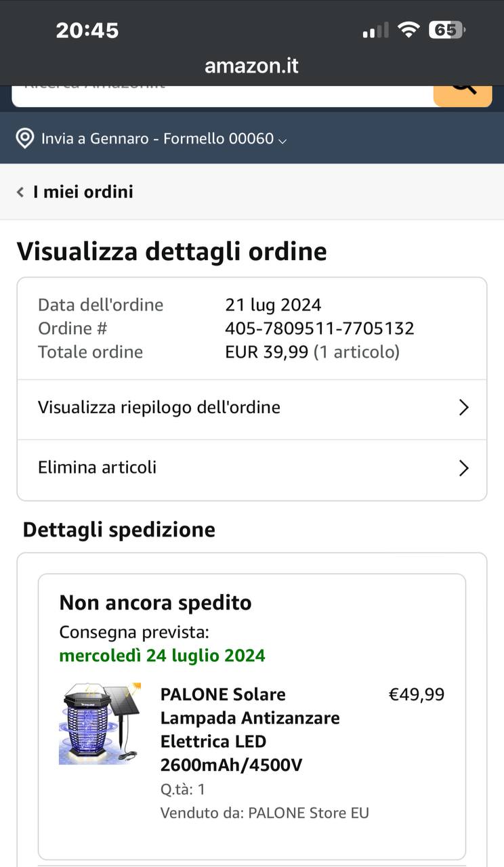504x867 pixels.
Task: Tap the orange search magnifier button
Action: coord(463,95)
